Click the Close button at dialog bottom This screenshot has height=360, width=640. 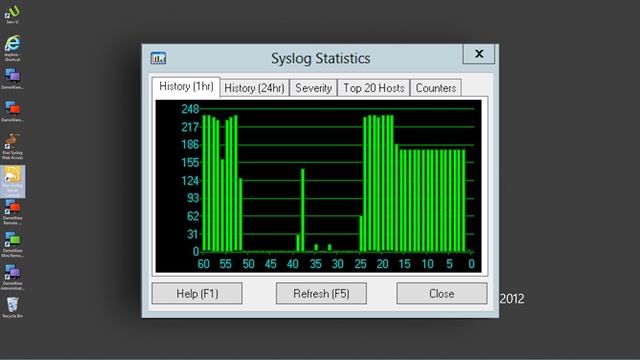[x=442, y=293]
